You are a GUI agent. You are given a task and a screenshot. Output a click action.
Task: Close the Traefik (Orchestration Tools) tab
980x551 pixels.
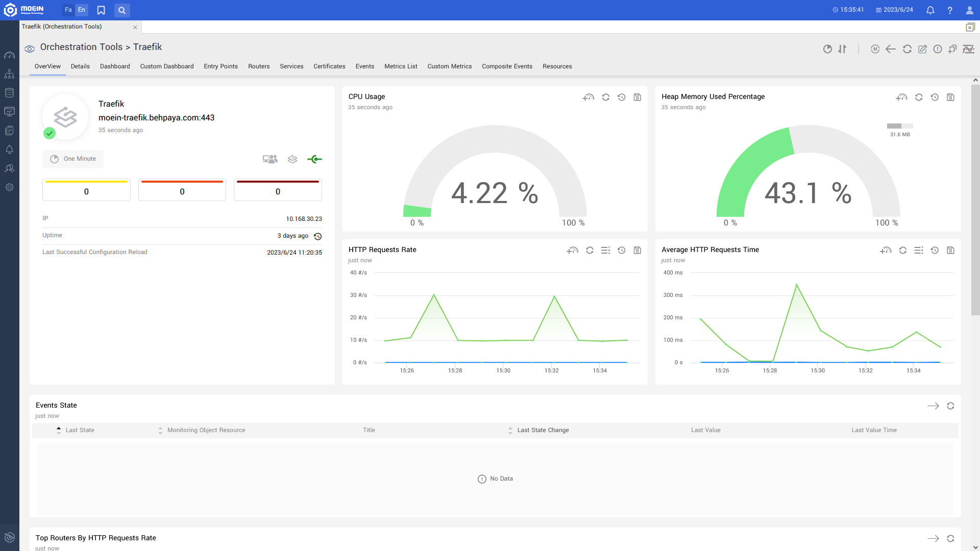pyautogui.click(x=135, y=28)
